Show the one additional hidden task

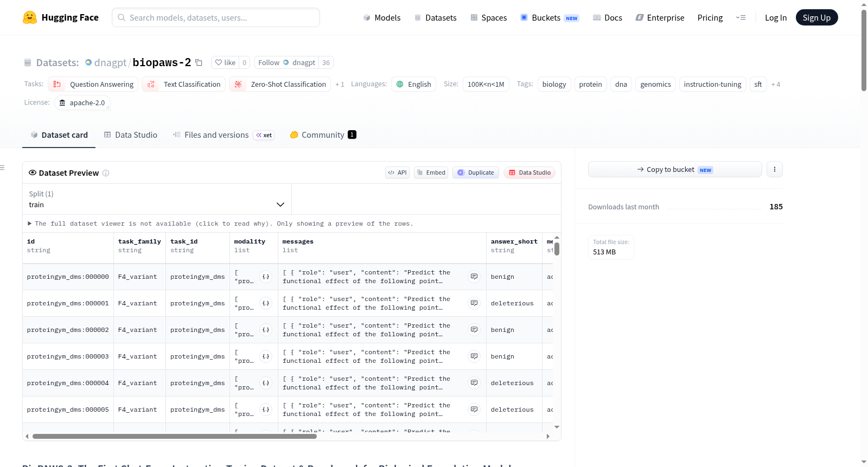pyautogui.click(x=340, y=84)
